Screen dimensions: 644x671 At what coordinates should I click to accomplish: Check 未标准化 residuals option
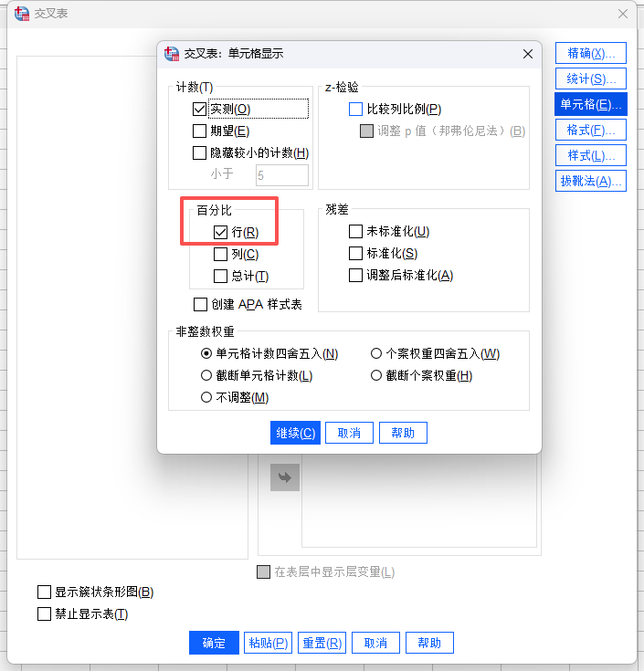pos(356,231)
